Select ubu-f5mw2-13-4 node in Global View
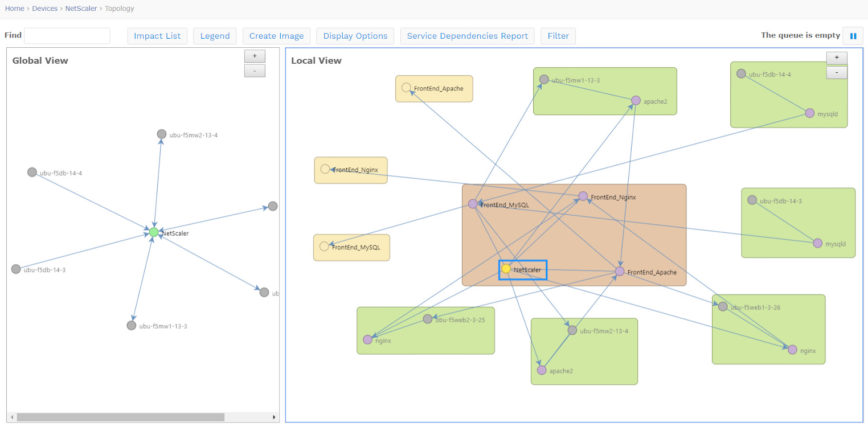Viewport: 868px width, 427px height. click(162, 134)
